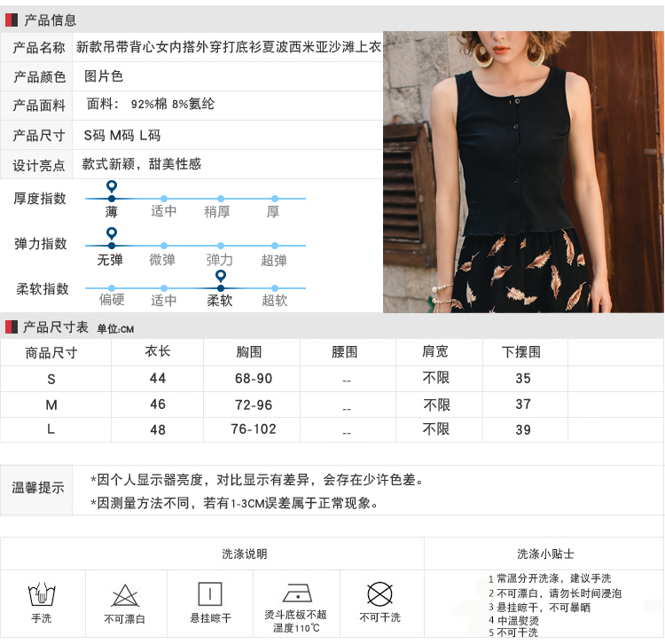Click the 产品信息 section heading
The height and width of the screenshot is (644, 665).
[50, 20]
